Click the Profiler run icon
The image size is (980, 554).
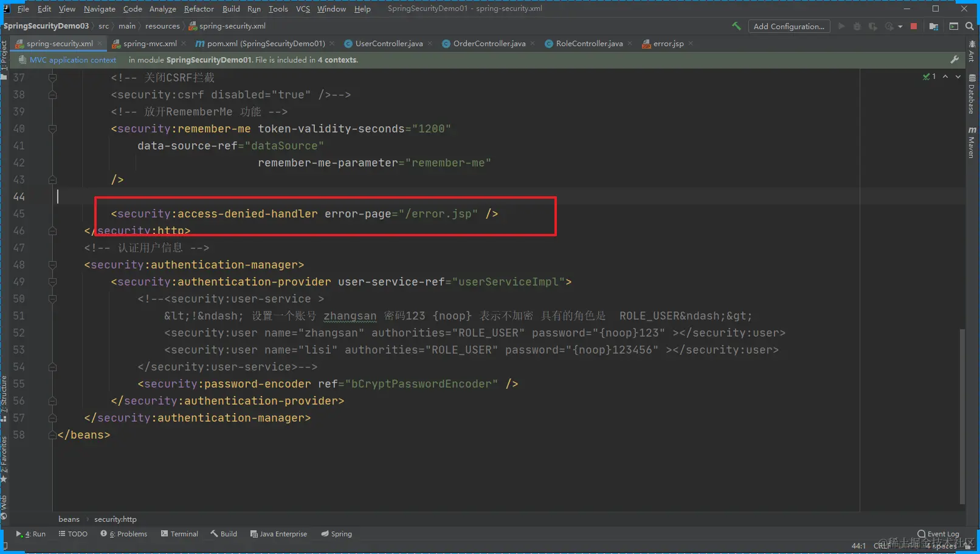click(889, 26)
